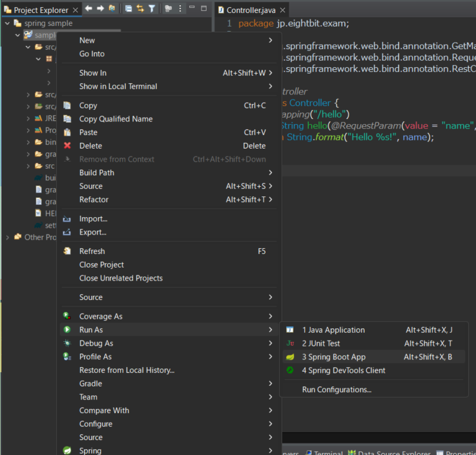
Task: Switch to the Terminal tab at the bottom
Action: pos(324,452)
